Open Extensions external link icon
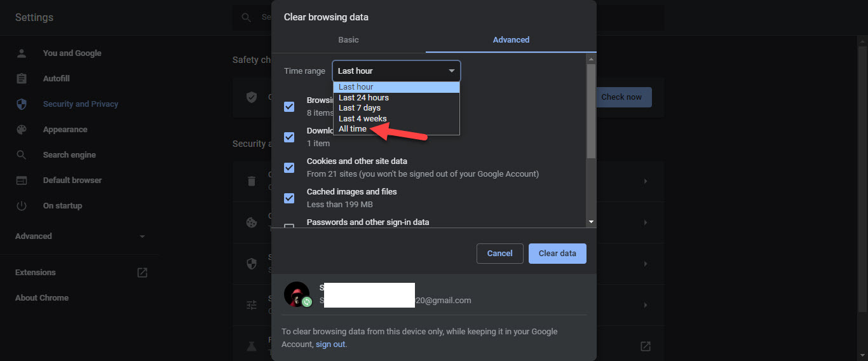The image size is (868, 361). point(142,273)
